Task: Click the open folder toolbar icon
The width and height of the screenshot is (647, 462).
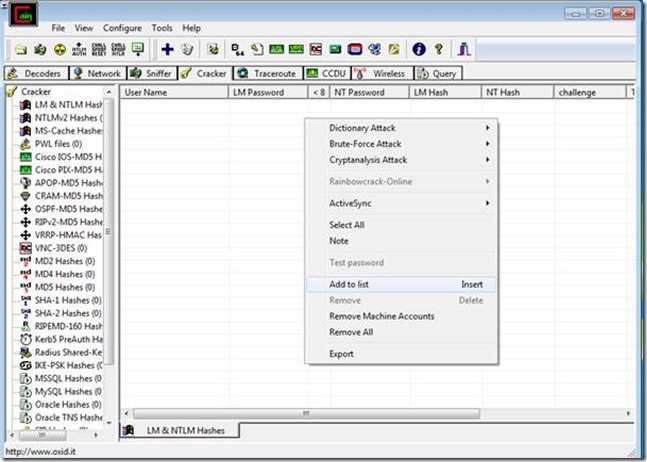Action: (21, 50)
